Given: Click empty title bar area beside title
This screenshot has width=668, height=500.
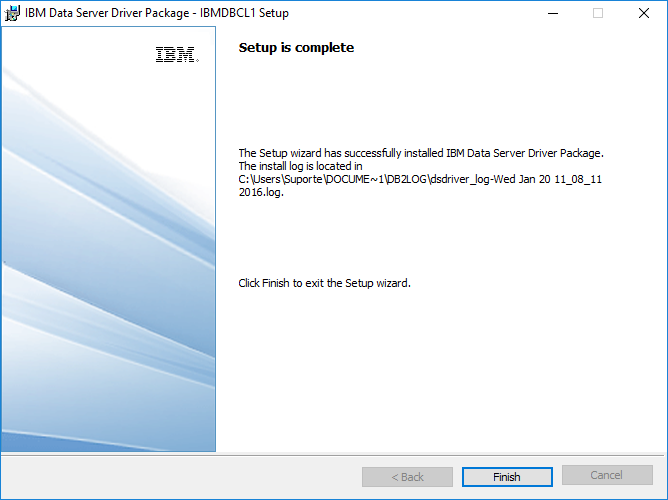Looking at the screenshot, I should (400, 14).
